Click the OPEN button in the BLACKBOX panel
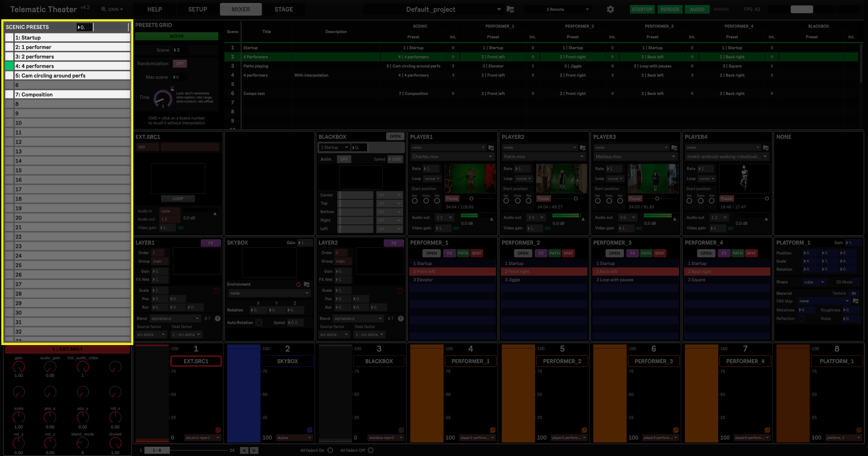This screenshot has width=868, height=456. 395,136
